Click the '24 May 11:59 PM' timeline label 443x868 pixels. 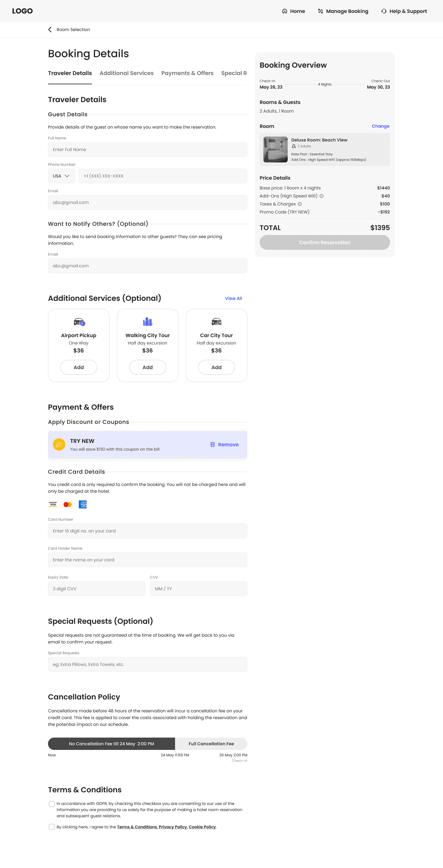(x=175, y=755)
